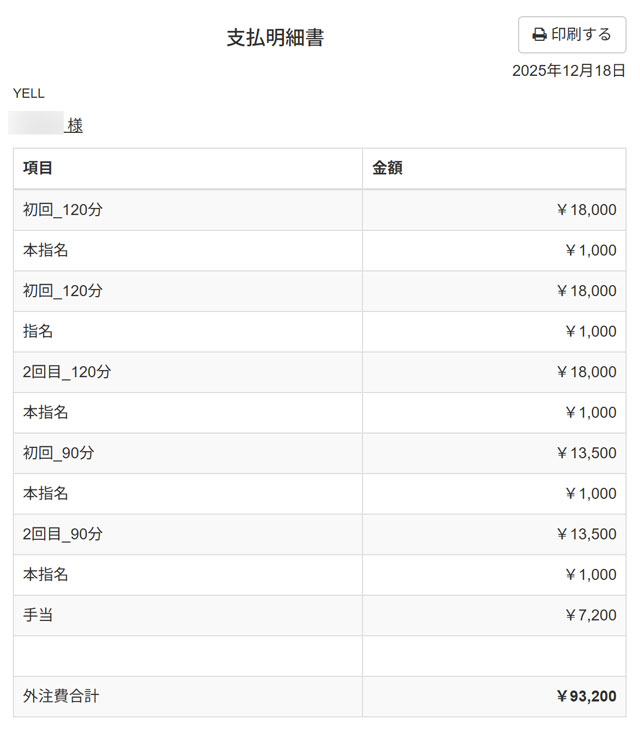Image resolution: width=640 pixels, height=733 pixels.
Task: Click the 外注費合計 total label
Action: point(61,696)
